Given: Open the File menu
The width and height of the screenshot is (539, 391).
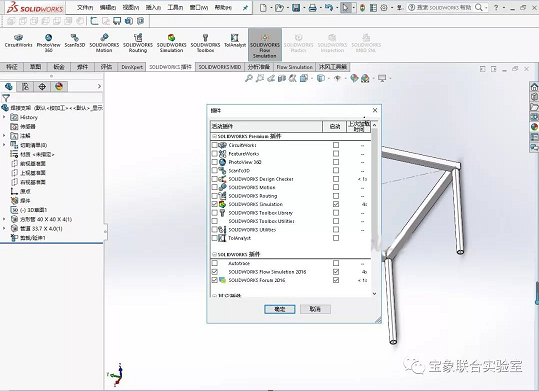Looking at the screenshot, I should (x=85, y=7).
